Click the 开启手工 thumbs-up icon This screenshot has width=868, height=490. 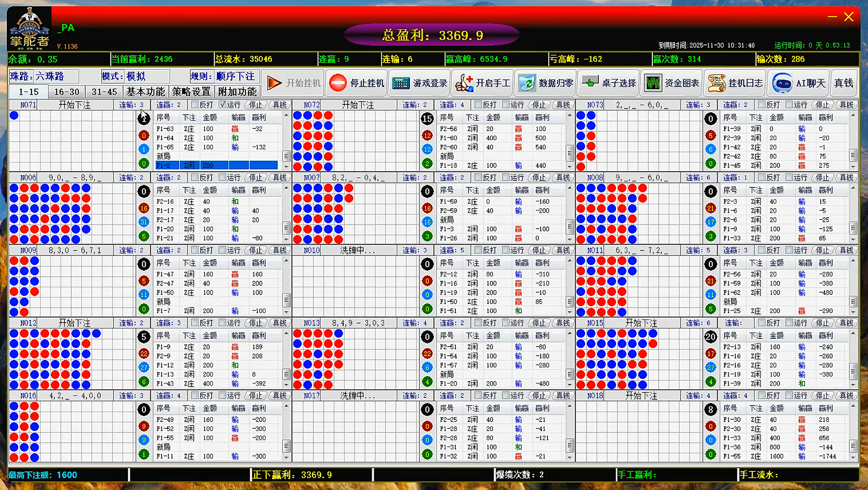point(464,83)
